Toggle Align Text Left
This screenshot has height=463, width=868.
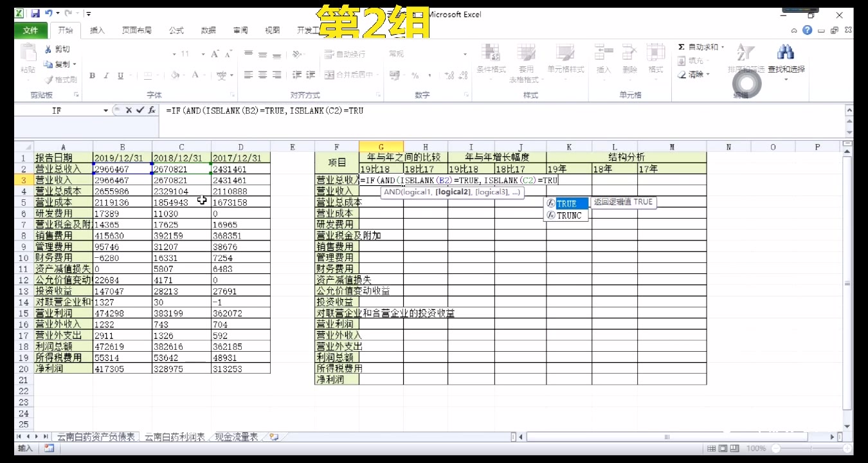click(248, 75)
